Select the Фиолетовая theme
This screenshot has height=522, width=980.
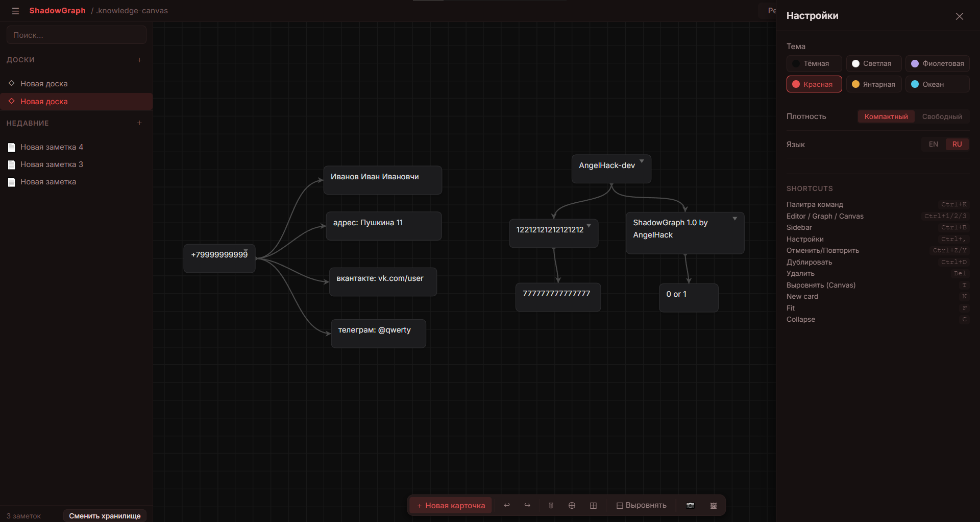[x=938, y=63]
